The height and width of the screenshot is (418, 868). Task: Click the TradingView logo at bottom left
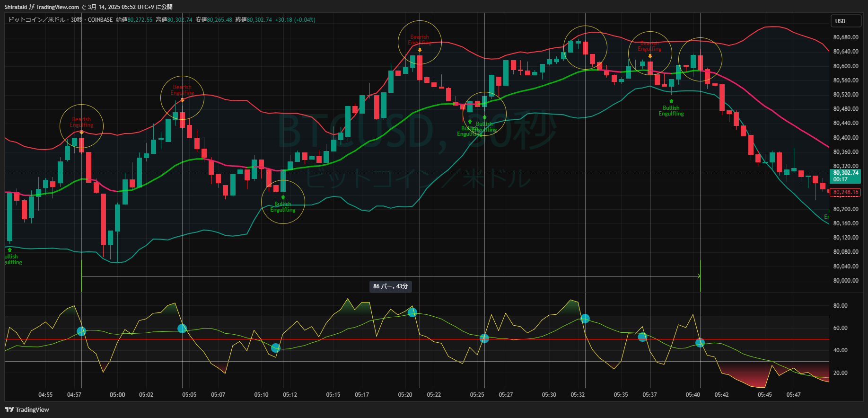[x=27, y=409]
